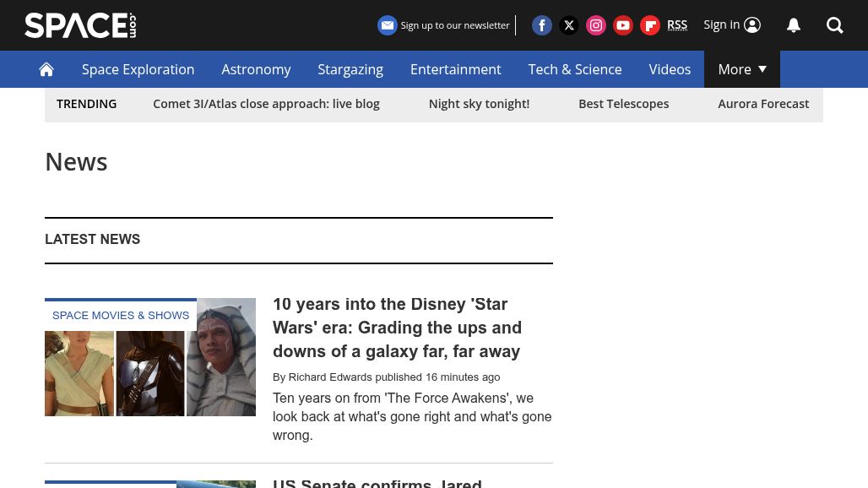Expand the More dropdown menu
This screenshot has height=488, width=868.
point(741,69)
